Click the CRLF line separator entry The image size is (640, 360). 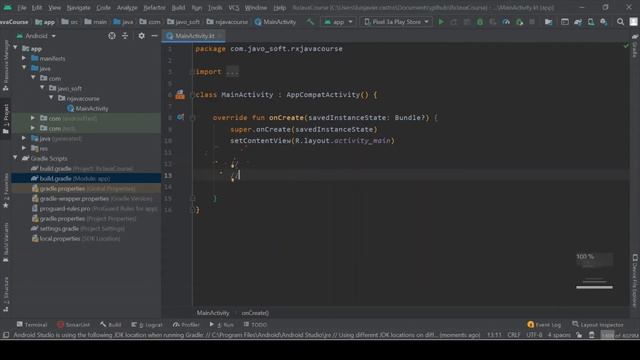[513, 335]
